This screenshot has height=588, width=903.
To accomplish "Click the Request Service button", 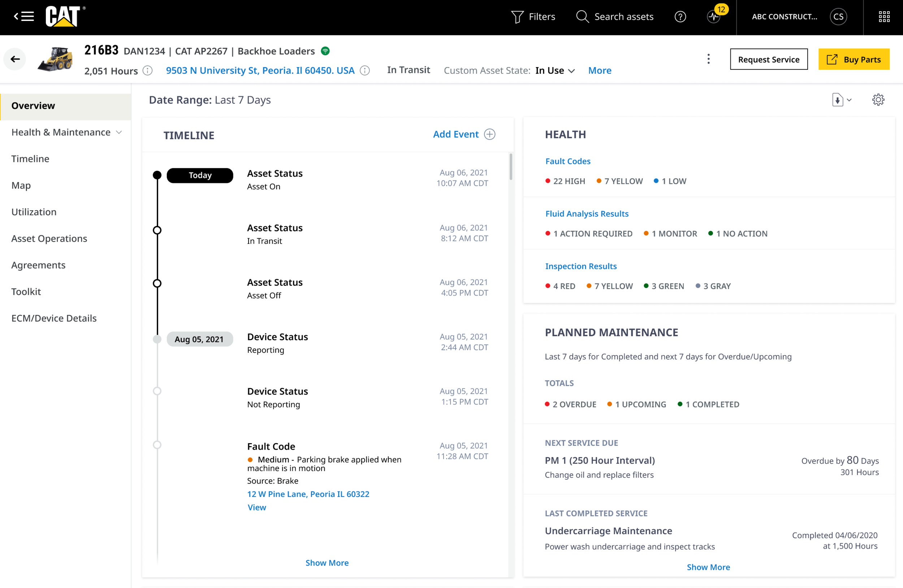I will coord(768,60).
